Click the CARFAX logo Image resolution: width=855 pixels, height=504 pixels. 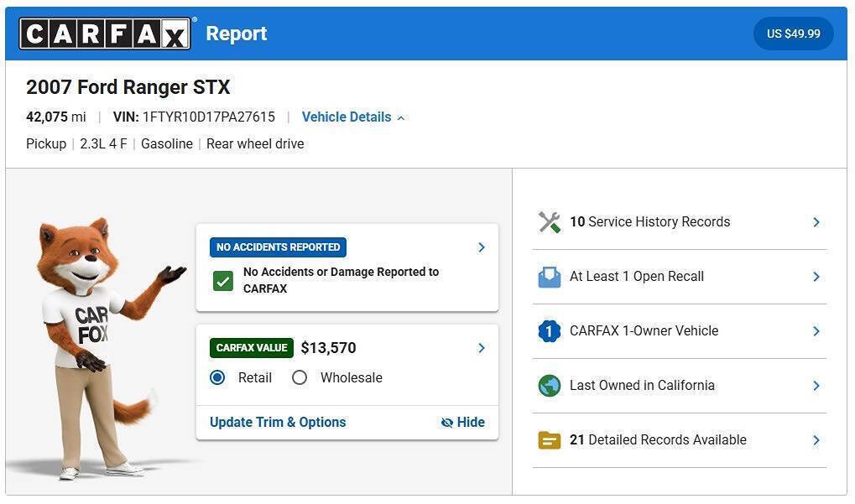point(105,34)
